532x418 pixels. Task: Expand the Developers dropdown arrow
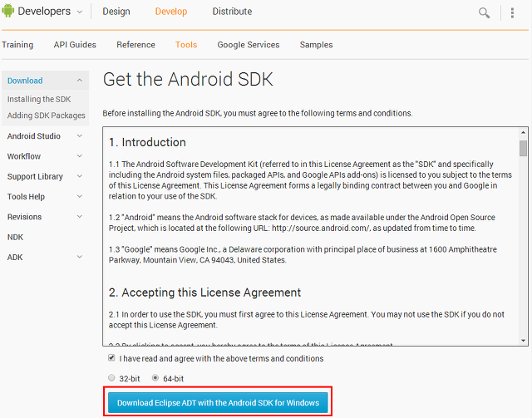click(80, 12)
